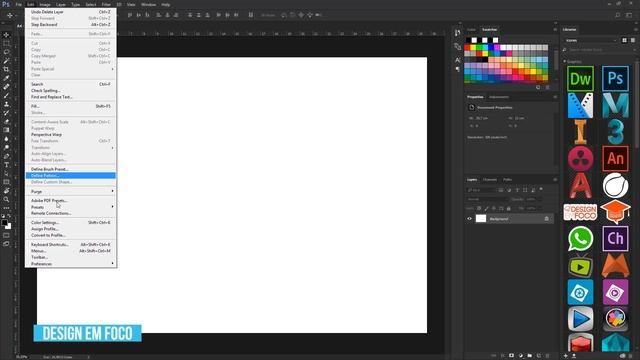Open Fill from the Edit menu
This screenshot has height=360, width=640.
[x=71, y=106]
